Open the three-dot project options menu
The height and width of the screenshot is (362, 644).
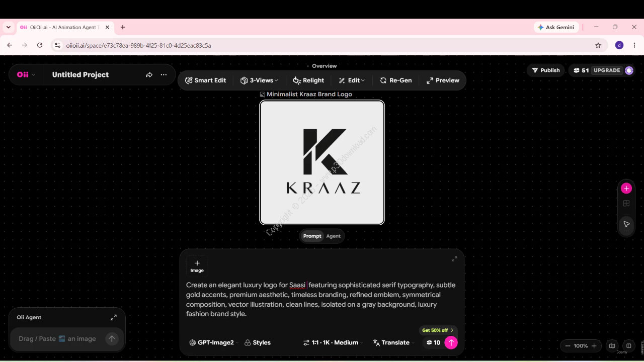(164, 75)
